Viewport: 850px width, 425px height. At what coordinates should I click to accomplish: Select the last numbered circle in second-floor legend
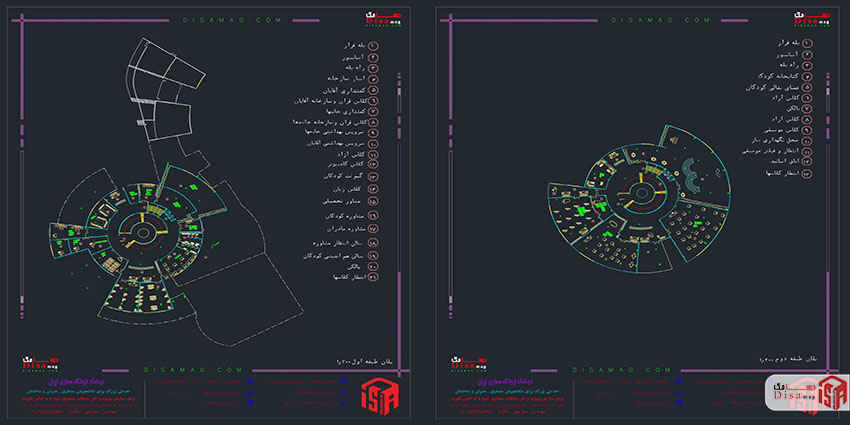tap(807, 173)
